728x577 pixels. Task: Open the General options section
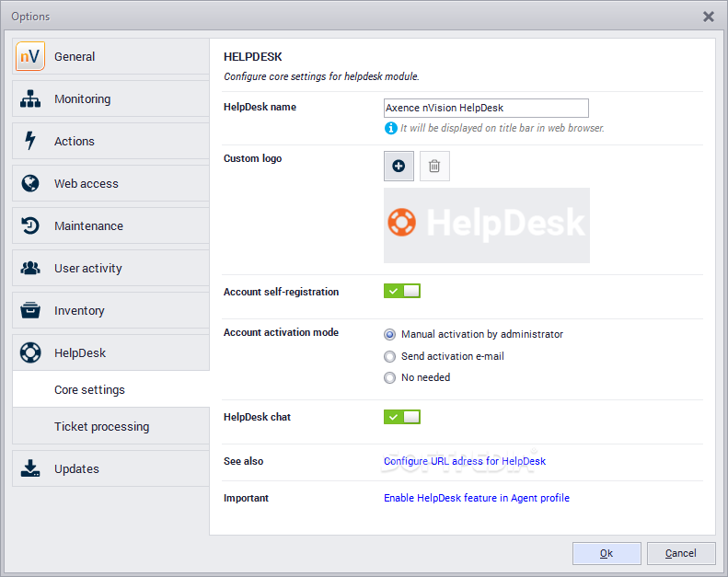pyautogui.click(x=111, y=56)
